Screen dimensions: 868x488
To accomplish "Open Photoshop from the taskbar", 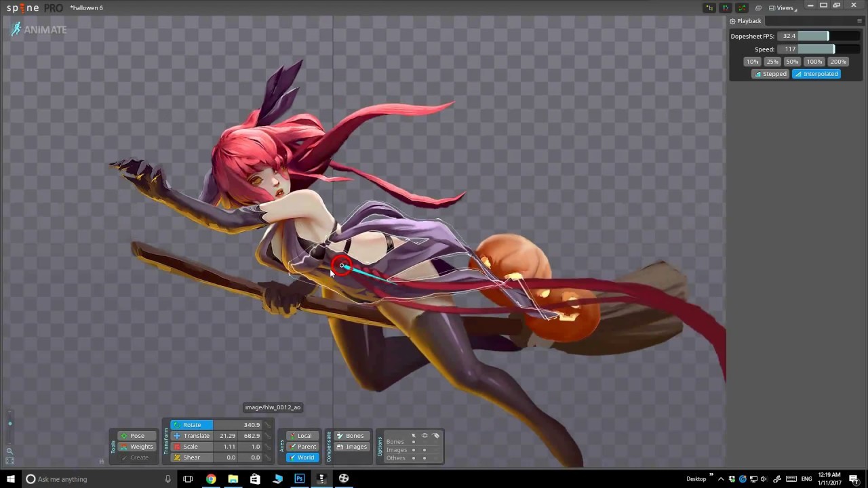I will pos(299,479).
